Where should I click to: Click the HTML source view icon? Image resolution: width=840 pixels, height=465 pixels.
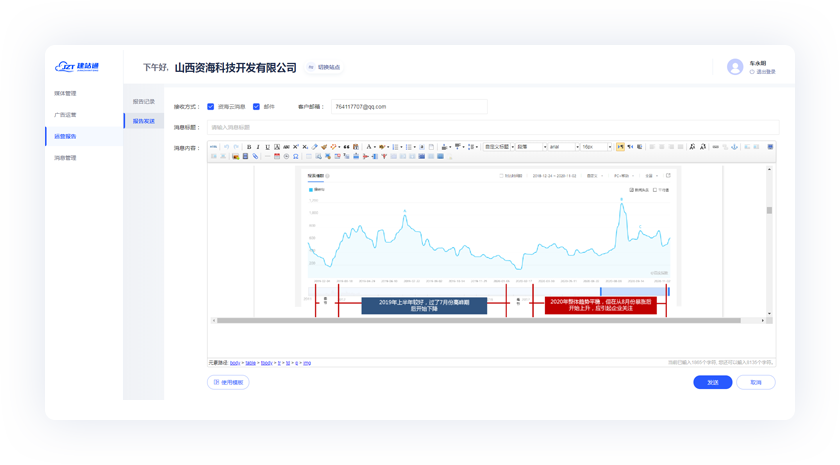coord(213,147)
